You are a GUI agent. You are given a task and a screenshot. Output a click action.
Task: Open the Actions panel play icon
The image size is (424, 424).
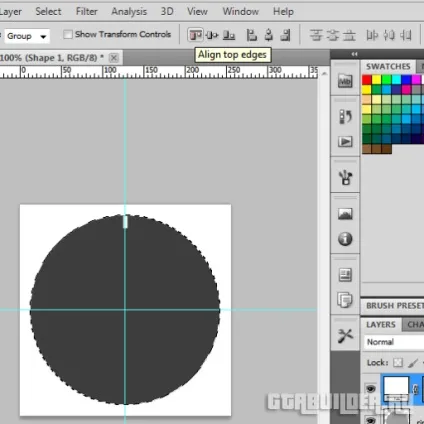click(345, 142)
